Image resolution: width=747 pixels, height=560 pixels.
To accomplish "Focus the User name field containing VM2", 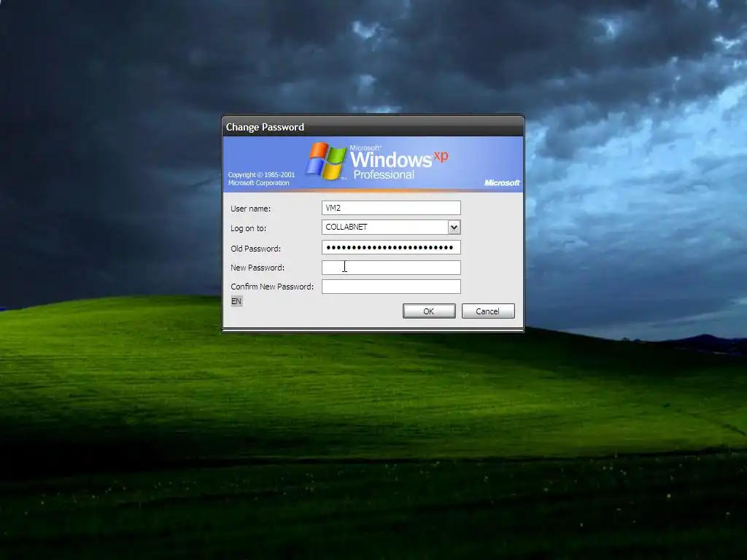I will [x=391, y=208].
